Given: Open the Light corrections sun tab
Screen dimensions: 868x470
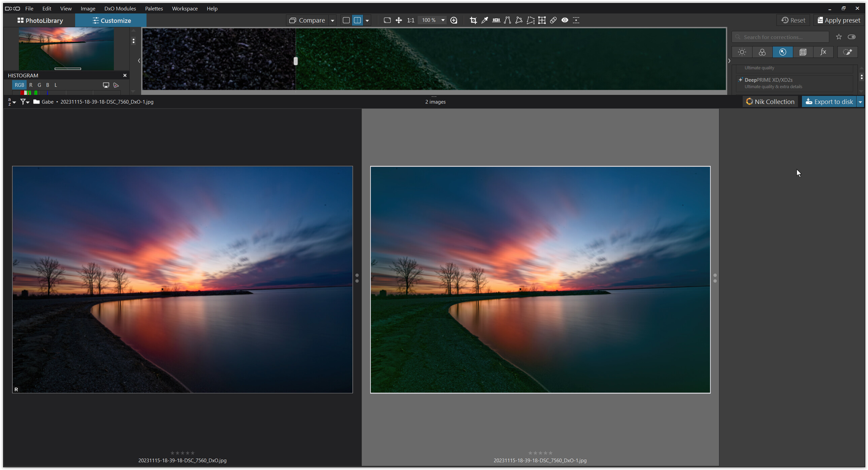Looking at the screenshot, I should (x=742, y=52).
